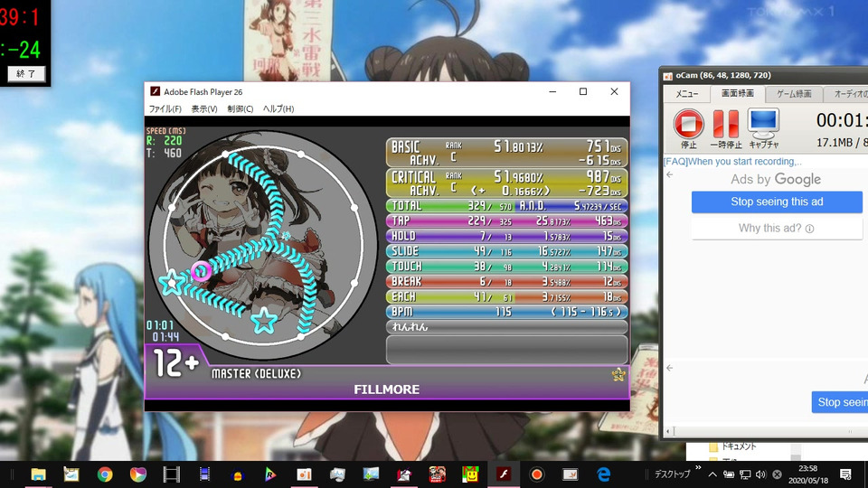Open the ヘルプ(H) menu in Flash Player
Image resolution: width=868 pixels, height=488 pixels.
[278, 109]
